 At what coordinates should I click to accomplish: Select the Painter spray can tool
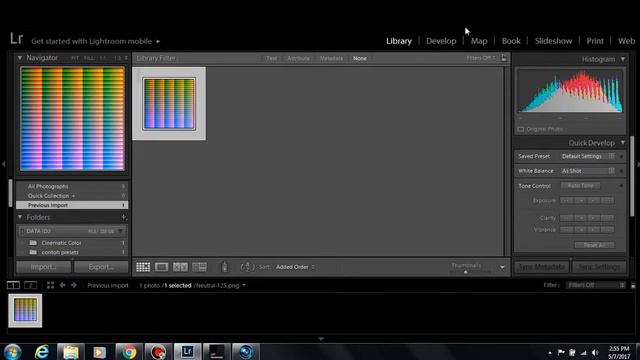pyautogui.click(x=224, y=267)
